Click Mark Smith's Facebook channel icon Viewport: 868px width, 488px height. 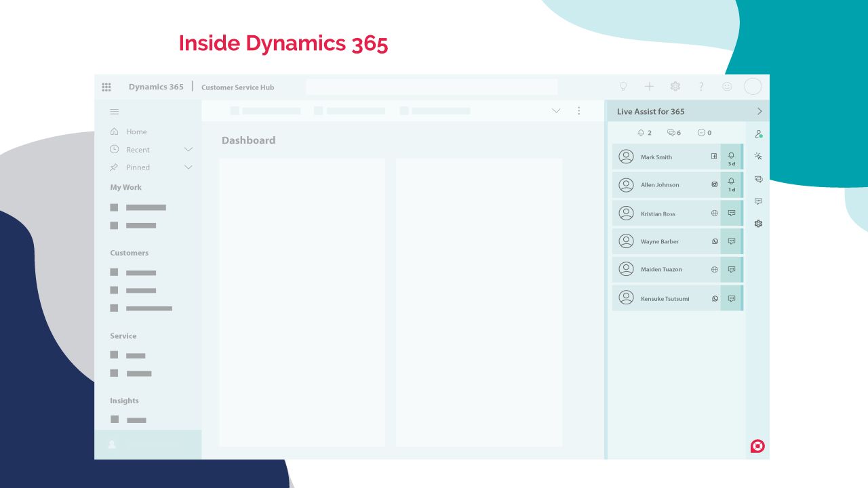coord(714,157)
